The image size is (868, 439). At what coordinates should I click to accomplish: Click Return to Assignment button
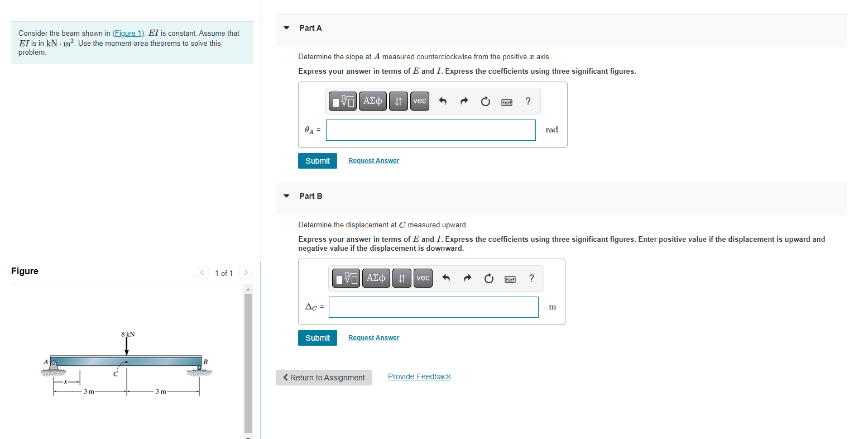[x=324, y=378]
